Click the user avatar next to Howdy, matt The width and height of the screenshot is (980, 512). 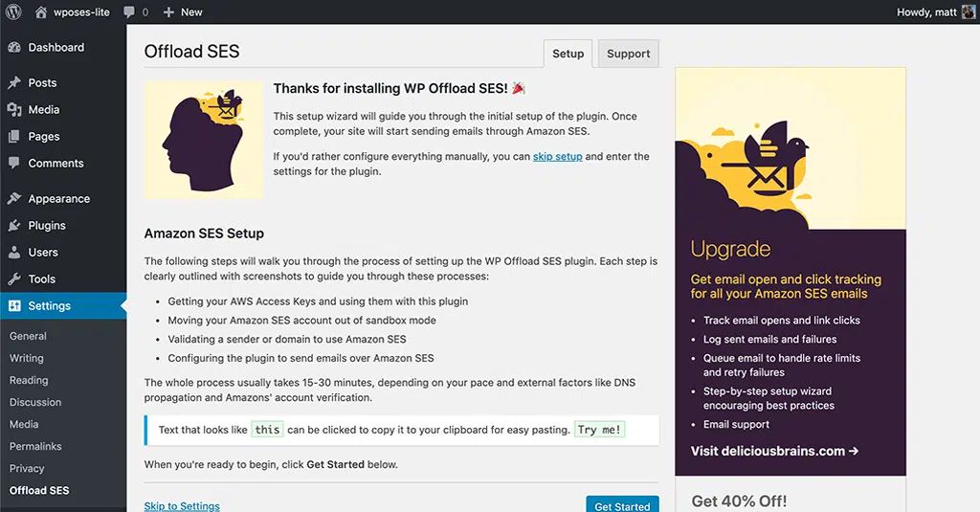969,11
